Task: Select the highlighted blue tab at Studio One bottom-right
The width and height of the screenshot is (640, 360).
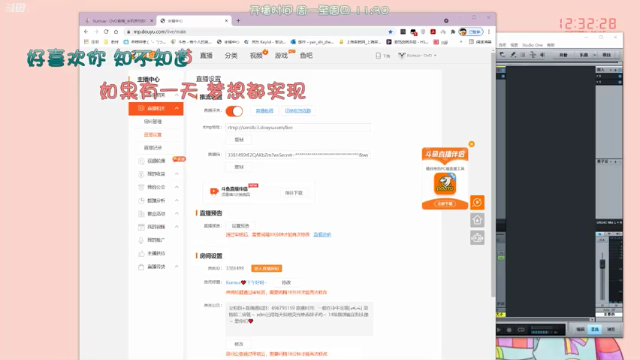Action: 595,329
